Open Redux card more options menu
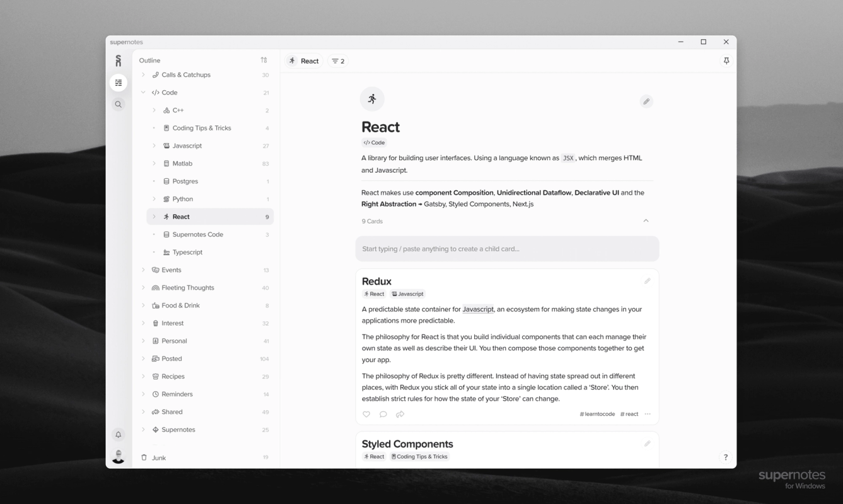 tap(648, 414)
